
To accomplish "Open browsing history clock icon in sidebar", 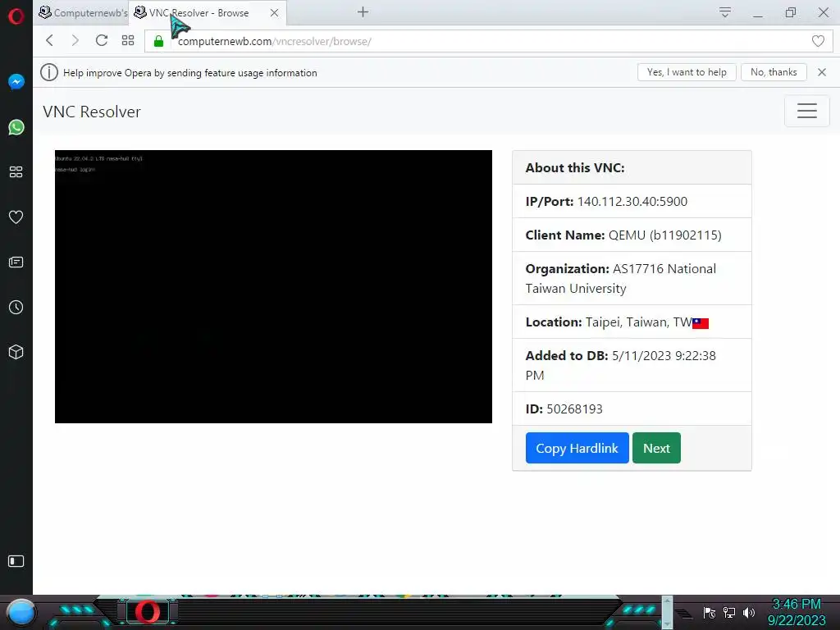I will pos(16,307).
